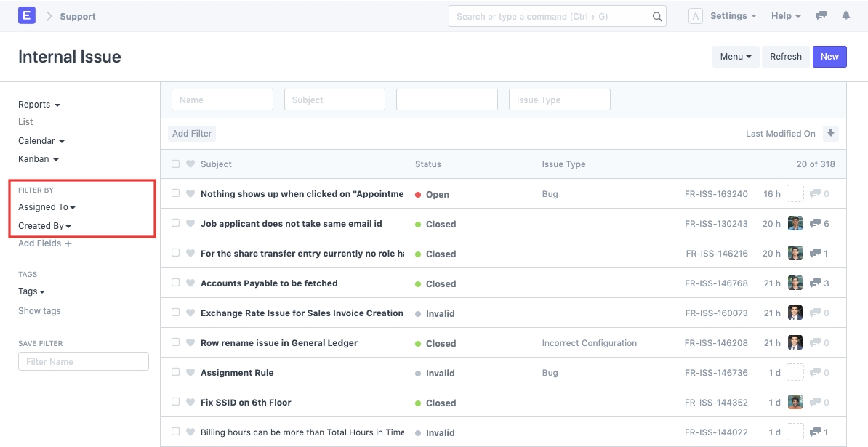Open the notifications bell icon

point(845,16)
